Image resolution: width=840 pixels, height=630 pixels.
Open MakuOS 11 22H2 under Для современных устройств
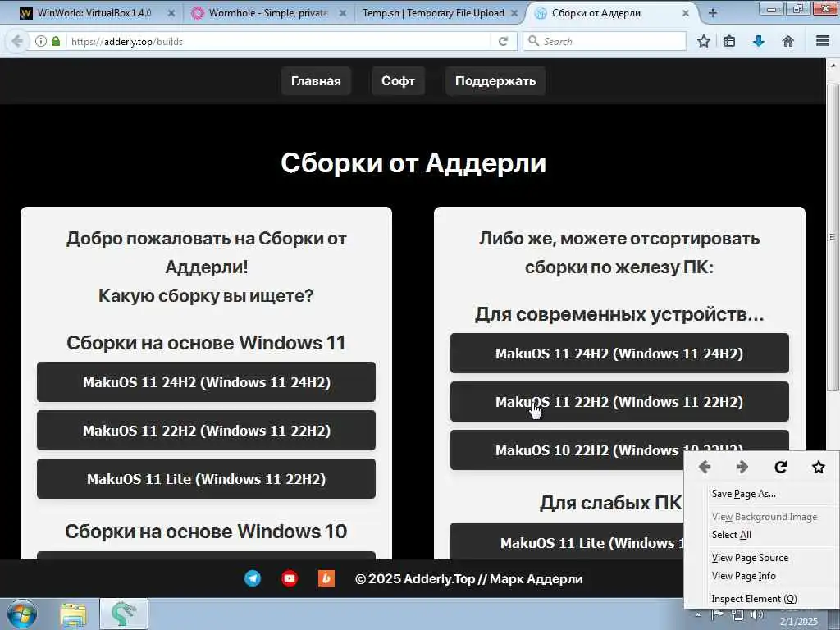coord(619,401)
